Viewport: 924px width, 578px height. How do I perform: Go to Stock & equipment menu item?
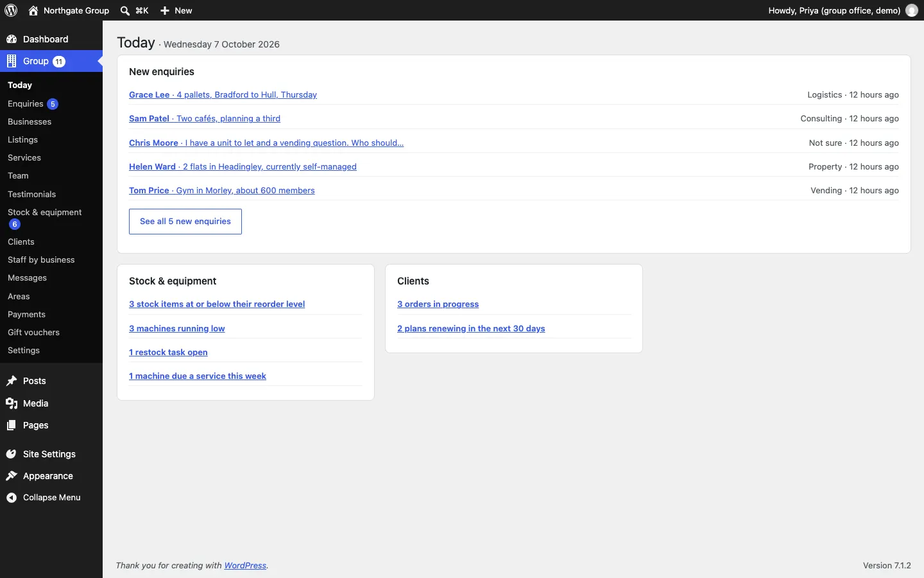pyautogui.click(x=45, y=212)
